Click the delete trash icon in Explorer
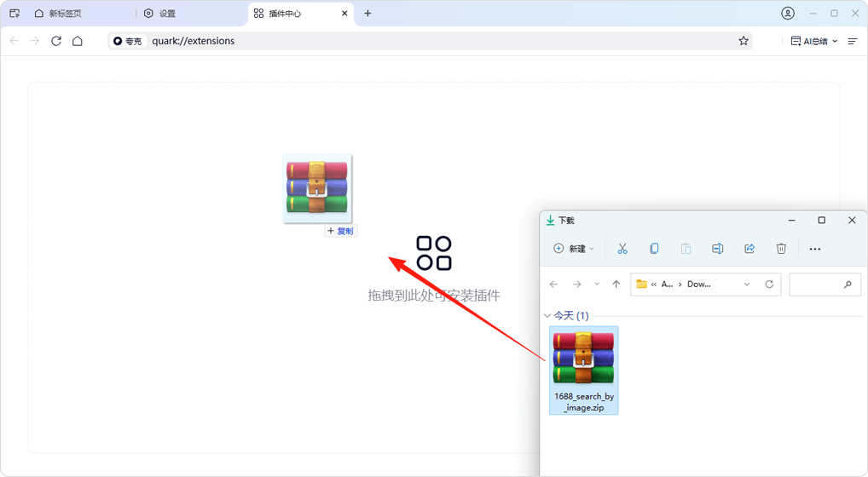 (x=781, y=249)
